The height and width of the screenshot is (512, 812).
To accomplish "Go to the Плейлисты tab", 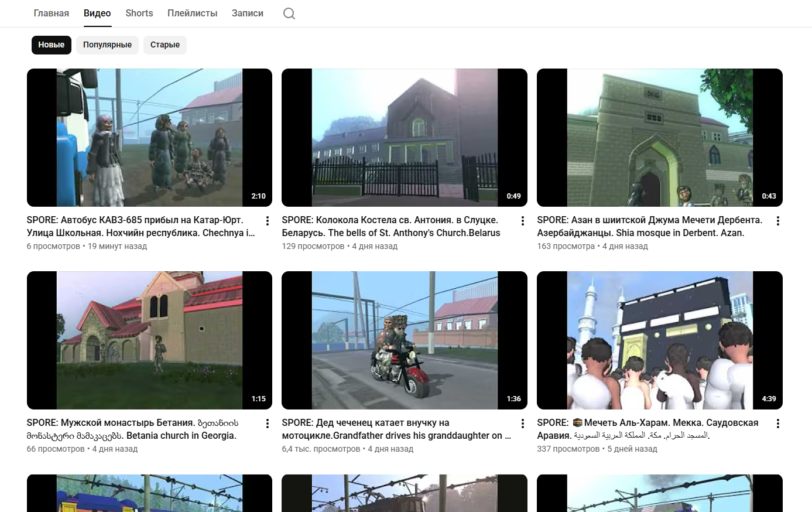I will point(193,13).
